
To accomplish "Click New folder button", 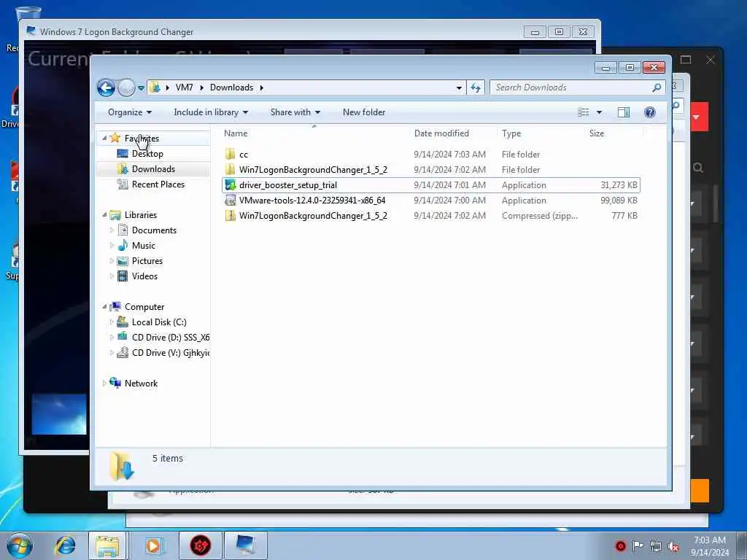I will [364, 112].
